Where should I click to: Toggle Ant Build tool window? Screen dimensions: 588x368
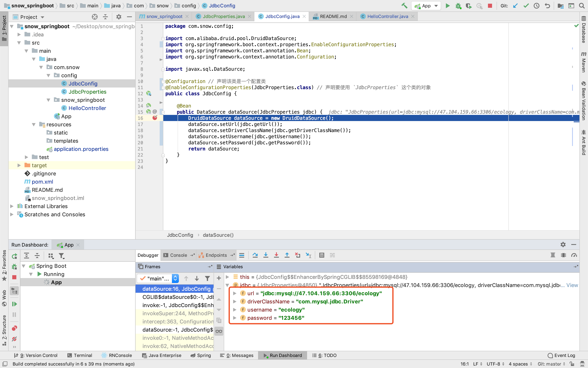tap(584, 142)
